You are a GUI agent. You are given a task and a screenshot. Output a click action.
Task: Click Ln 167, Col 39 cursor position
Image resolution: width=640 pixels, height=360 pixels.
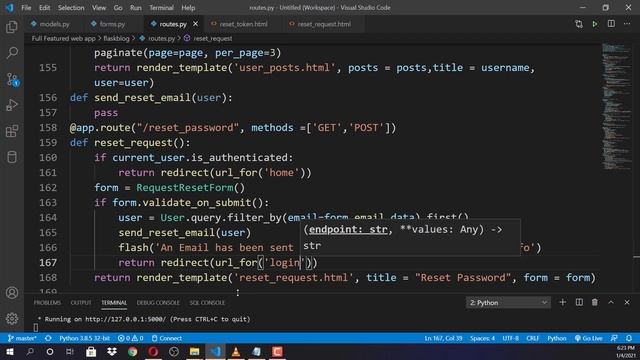pos(443,338)
